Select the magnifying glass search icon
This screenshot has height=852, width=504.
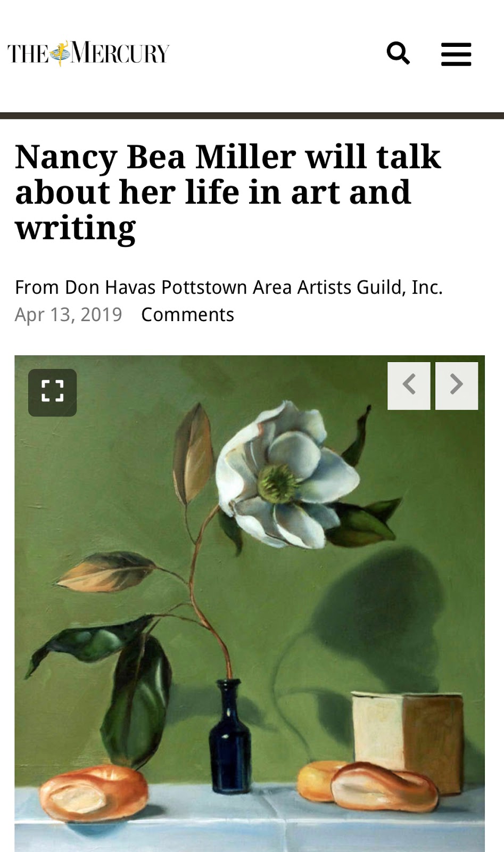pyautogui.click(x=399, y=54)
